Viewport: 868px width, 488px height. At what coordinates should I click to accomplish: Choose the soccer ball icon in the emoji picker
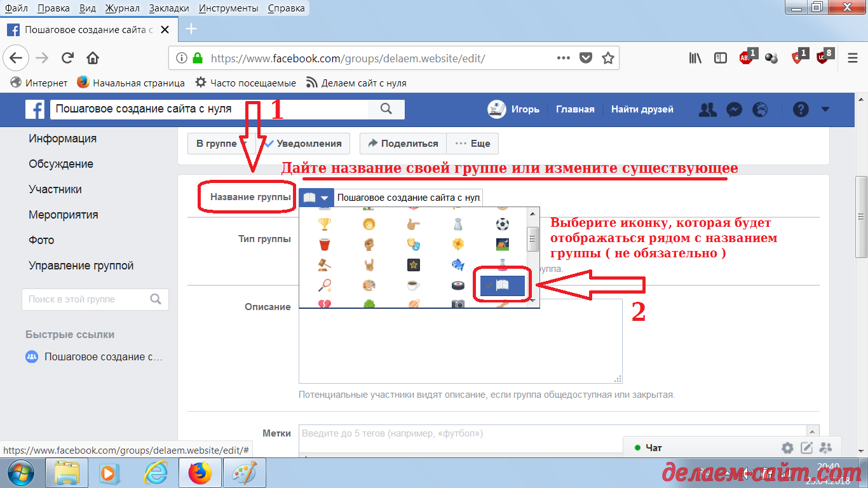[502, 224]
